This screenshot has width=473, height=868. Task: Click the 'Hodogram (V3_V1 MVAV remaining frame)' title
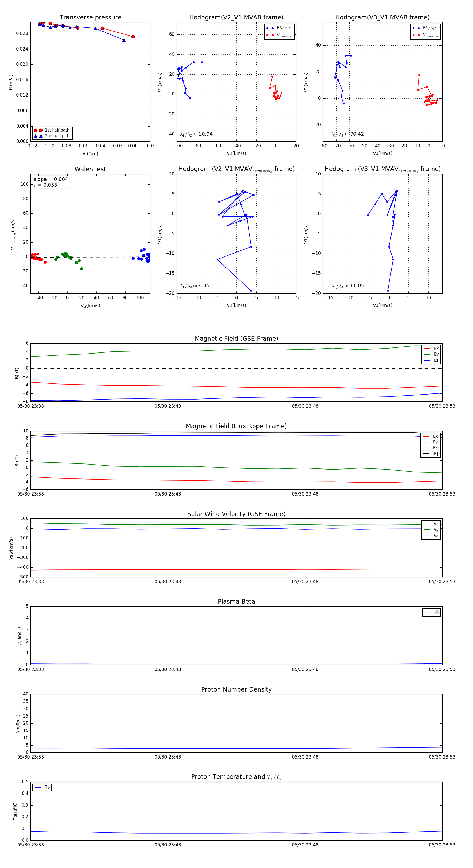pyautogui.click(x=382, y=169)
